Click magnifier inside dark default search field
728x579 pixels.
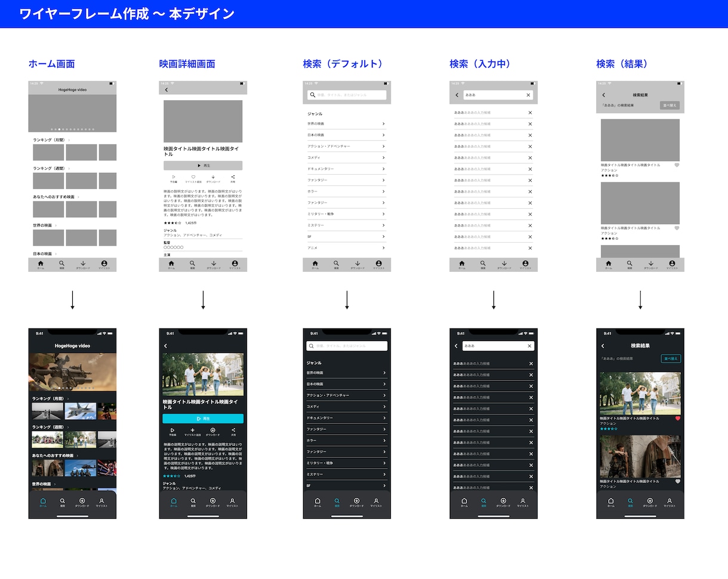tap(311, 346)
